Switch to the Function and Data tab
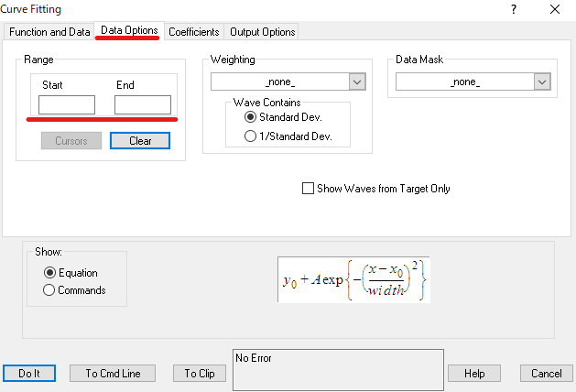Screen dimensions: 576x392 [49, 31]
